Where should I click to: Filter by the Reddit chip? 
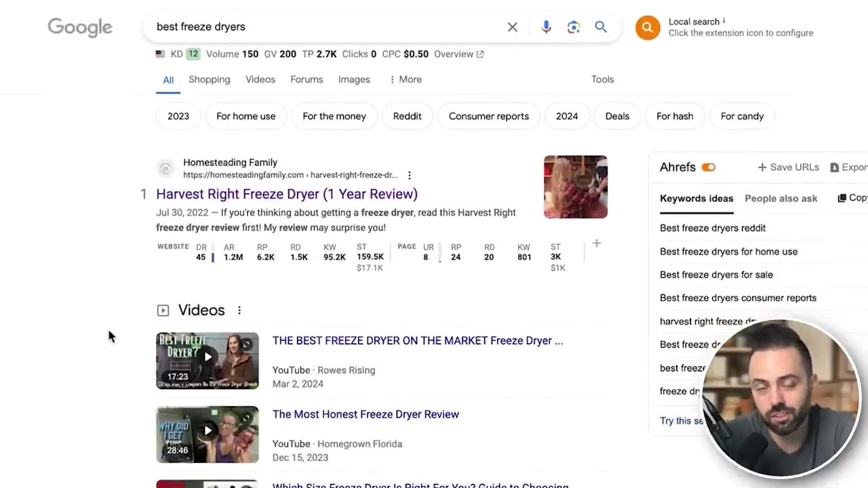408,116
